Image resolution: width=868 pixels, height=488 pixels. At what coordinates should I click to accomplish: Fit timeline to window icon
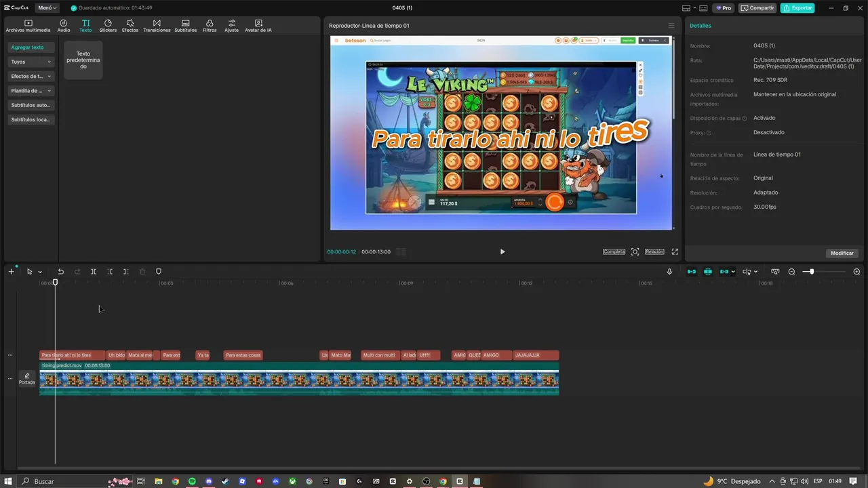[x=775, y=271]
